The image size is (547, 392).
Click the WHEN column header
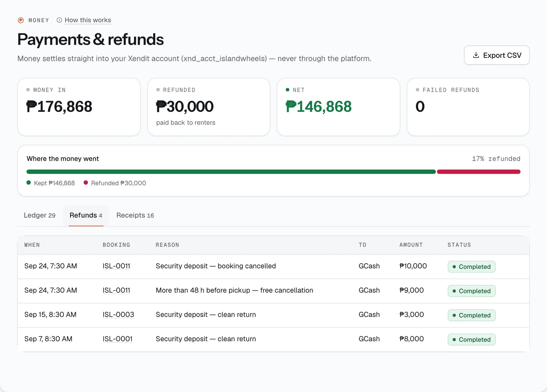tap(32, 245)
